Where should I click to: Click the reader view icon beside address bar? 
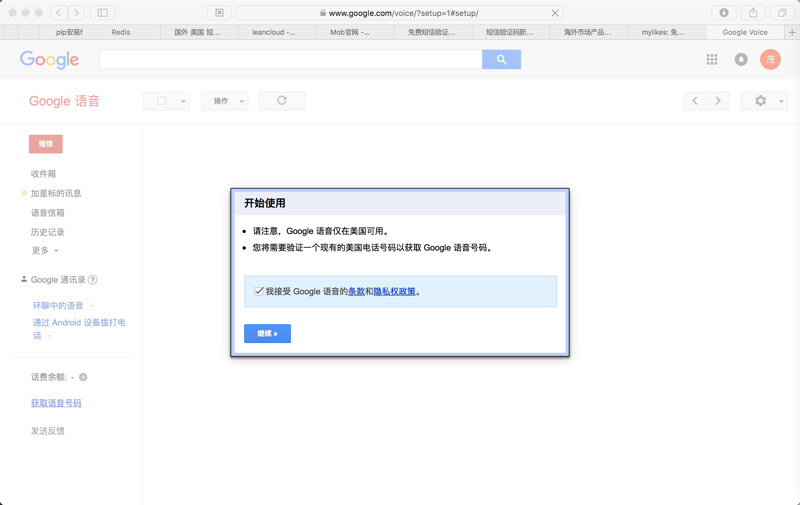point(219,13)
